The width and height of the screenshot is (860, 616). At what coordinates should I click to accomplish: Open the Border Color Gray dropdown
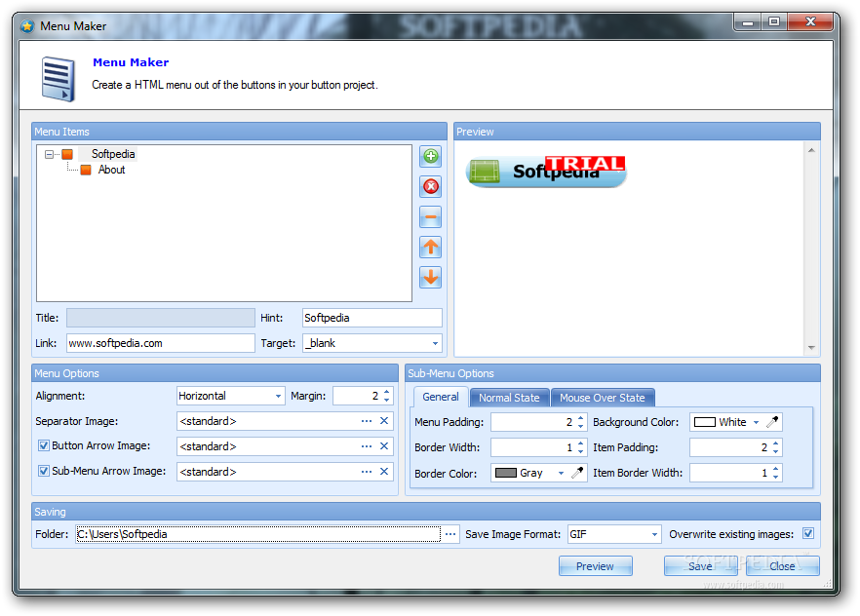[x=561, y=473]
